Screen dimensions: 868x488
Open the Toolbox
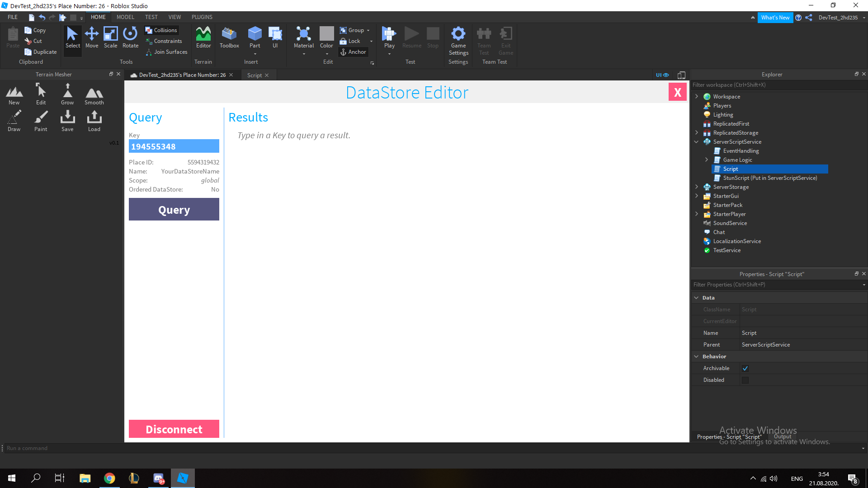click(229, 39)
